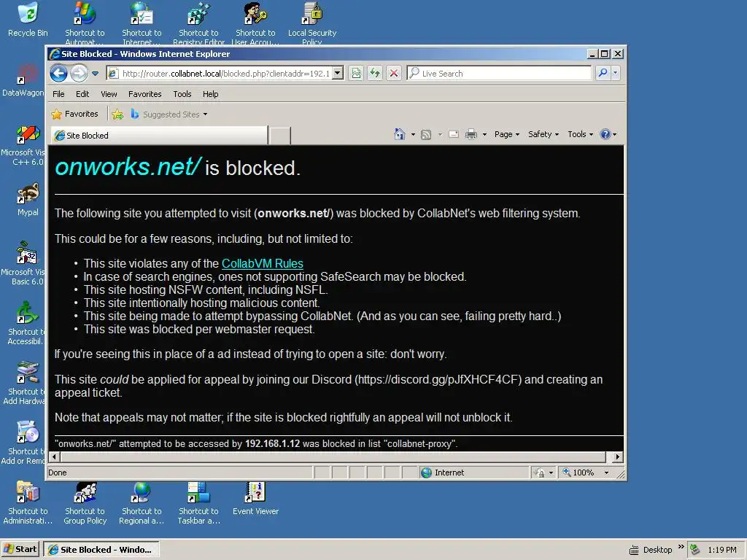Follow the CollabVM Rules link
747x560 pixels.
pyautogui.click(x=263, y=263)
